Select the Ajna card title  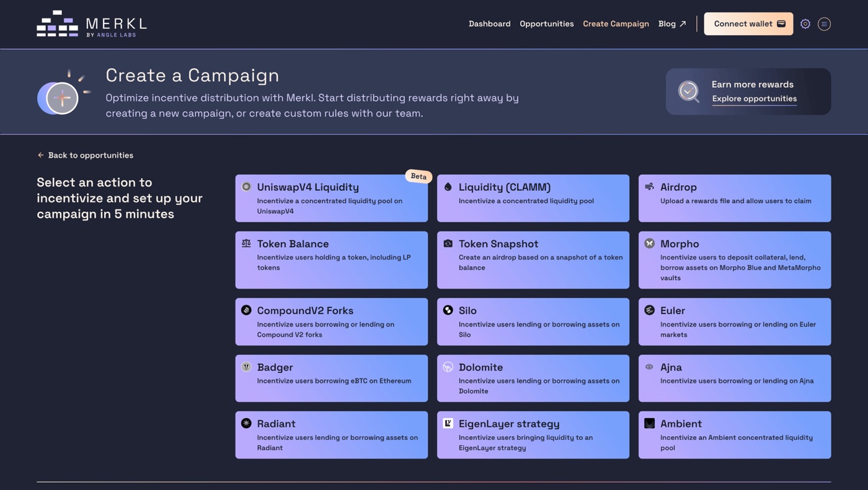(671, 367)
